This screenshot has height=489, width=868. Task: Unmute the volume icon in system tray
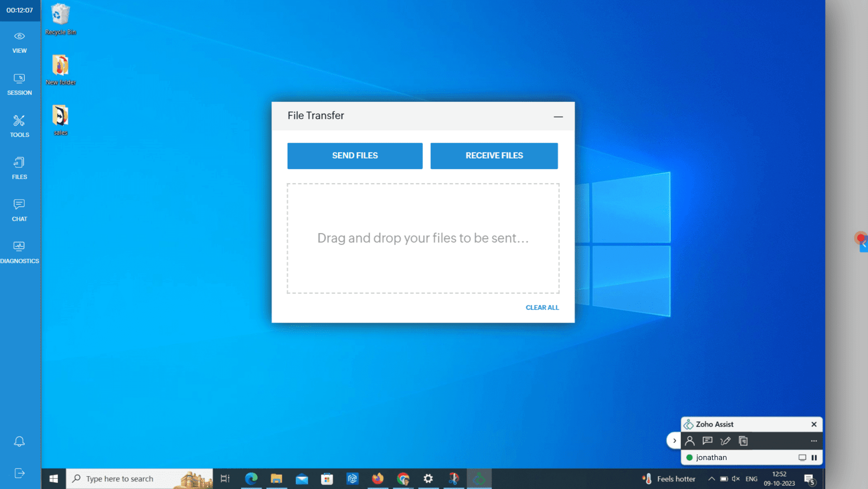[x=736, y=479]
